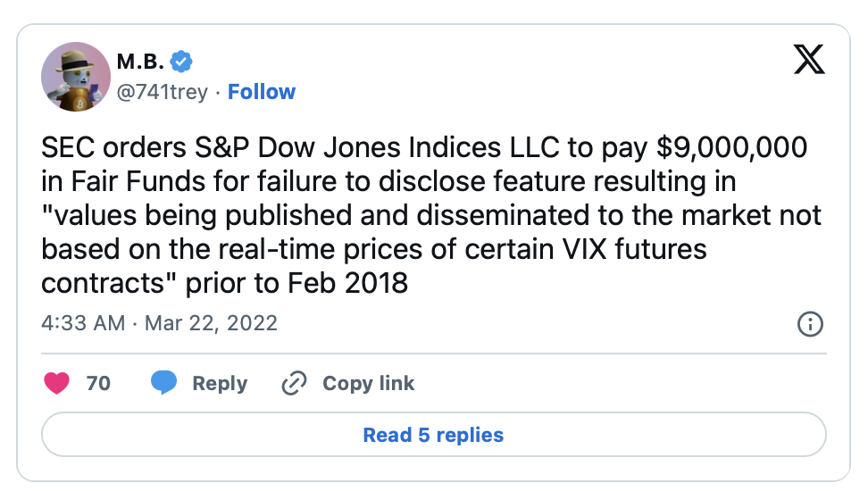Open the @741trey handle link

point(162,92)
